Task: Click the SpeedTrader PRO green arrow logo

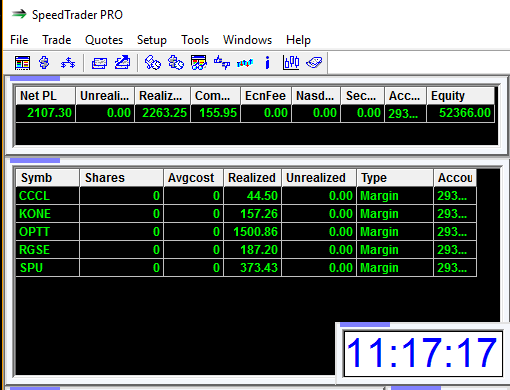Action: click(19, 14)
